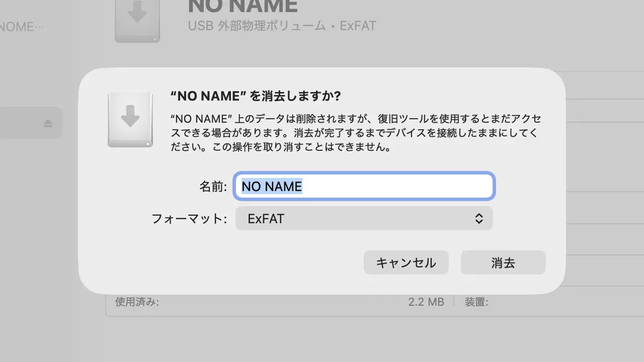
Task: Click the truncated NOME… sidebar item
Action: tap(22, 27)
